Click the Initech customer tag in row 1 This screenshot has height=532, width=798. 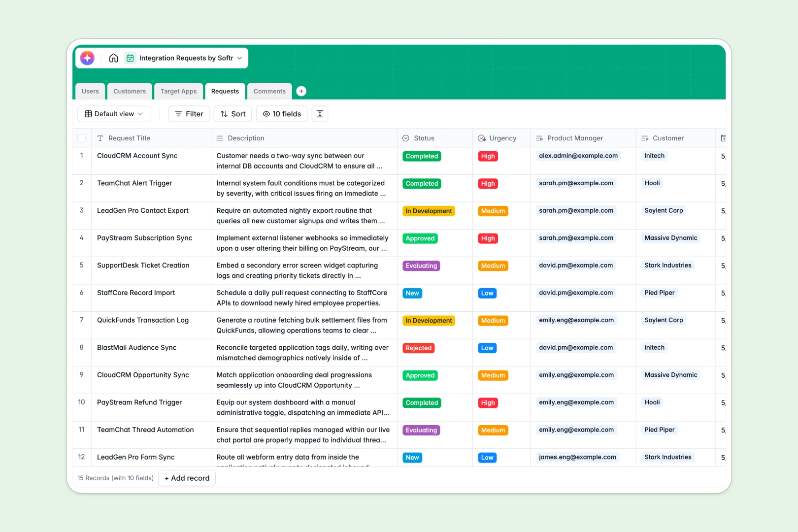coord(655,156)
